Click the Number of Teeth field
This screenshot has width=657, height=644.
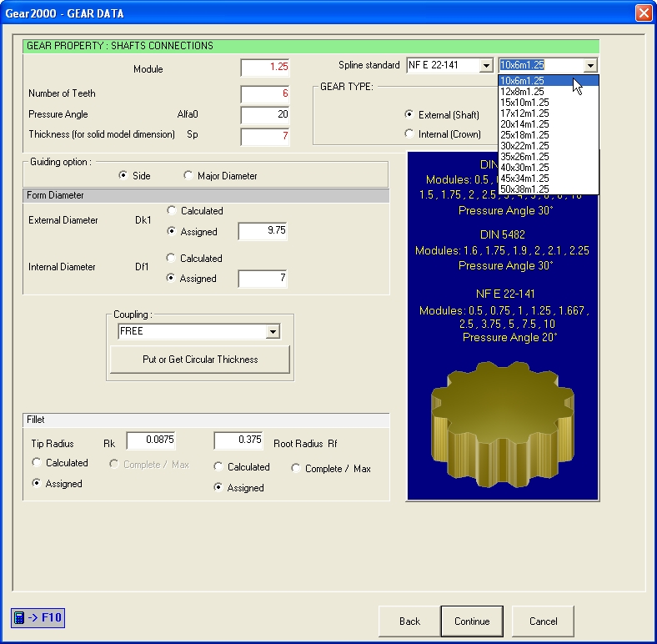click(x=265, y=94)
